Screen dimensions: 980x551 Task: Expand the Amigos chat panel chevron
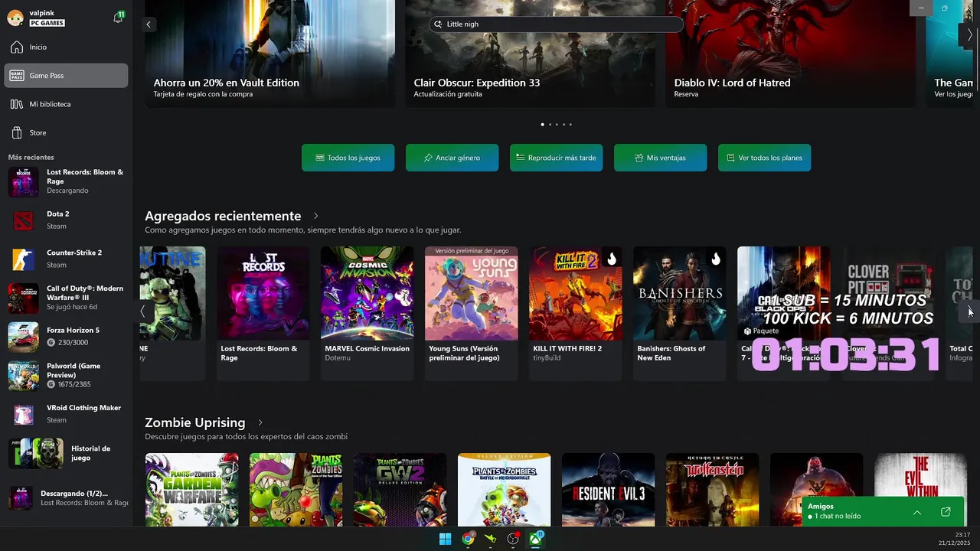click(x=916, y=512)
